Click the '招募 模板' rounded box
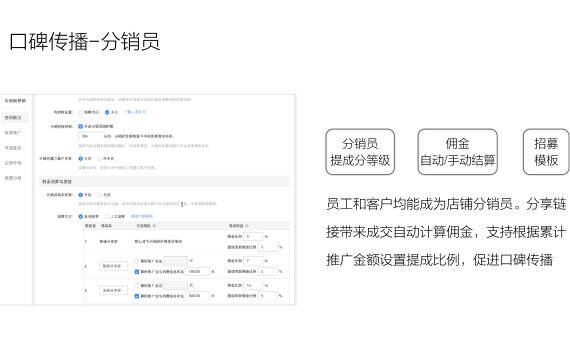 click(546, 152)
